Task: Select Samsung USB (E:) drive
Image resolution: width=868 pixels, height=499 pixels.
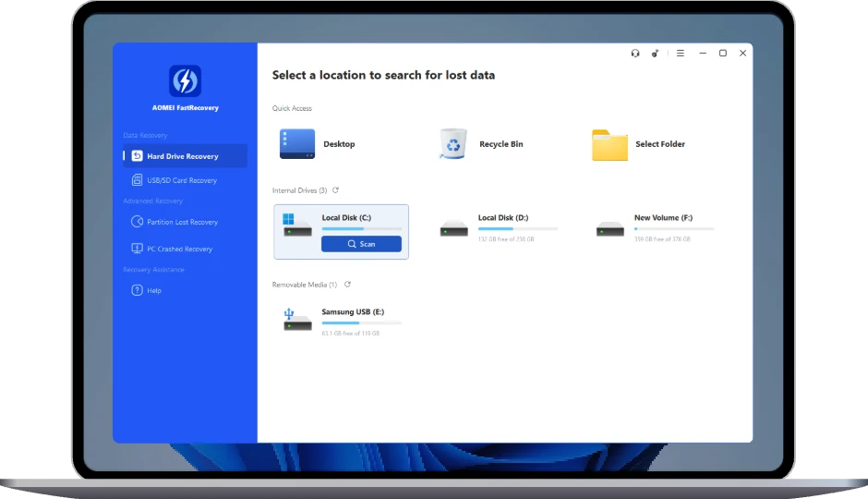Action: click(342, 322)
